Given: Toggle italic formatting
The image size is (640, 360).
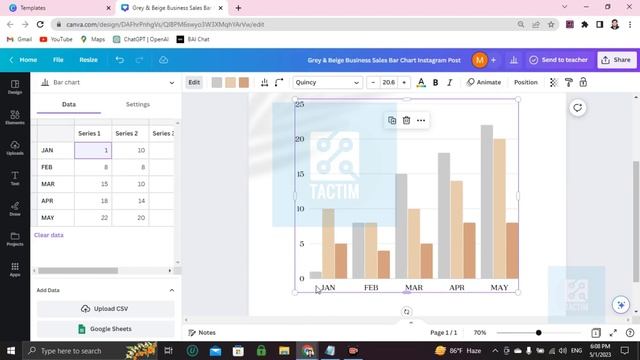Looking at the screenshot, I should (450, 82).
